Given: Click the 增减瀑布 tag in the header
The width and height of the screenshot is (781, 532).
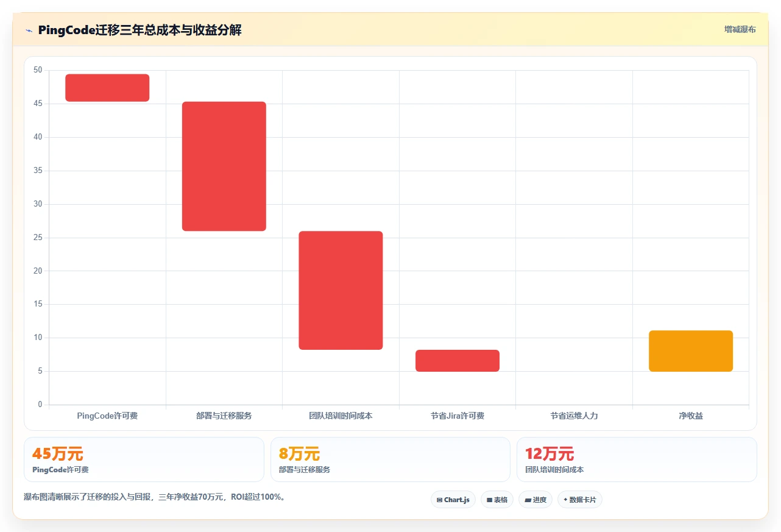Looking at the screenshot, I should coord(740,29).
